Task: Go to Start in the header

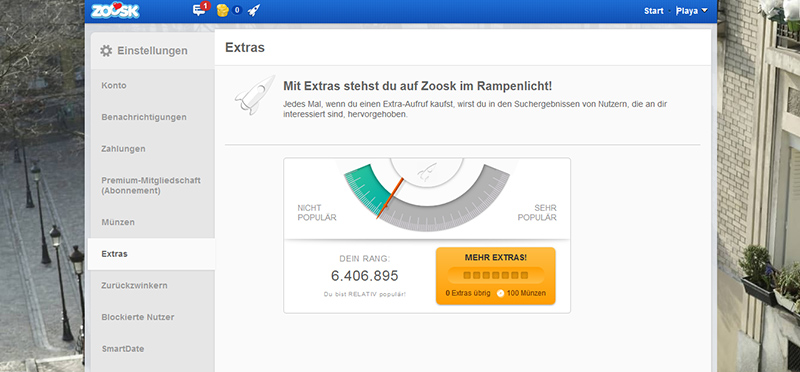Action: click(654, 10)
